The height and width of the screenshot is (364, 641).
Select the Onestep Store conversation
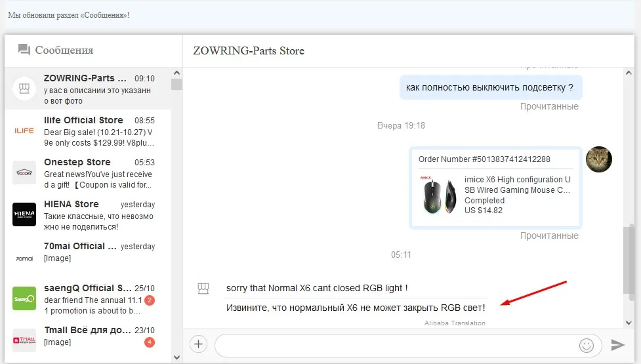coord(88,172)
